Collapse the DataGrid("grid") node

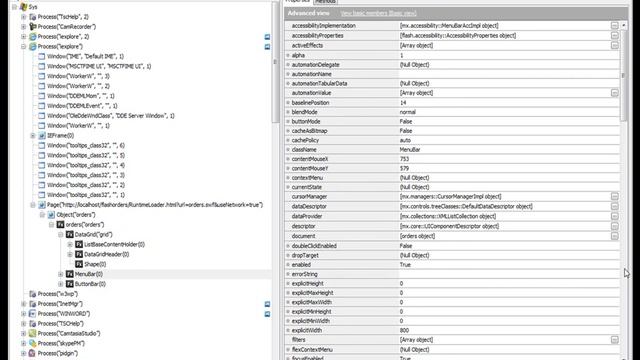(61, 235)
